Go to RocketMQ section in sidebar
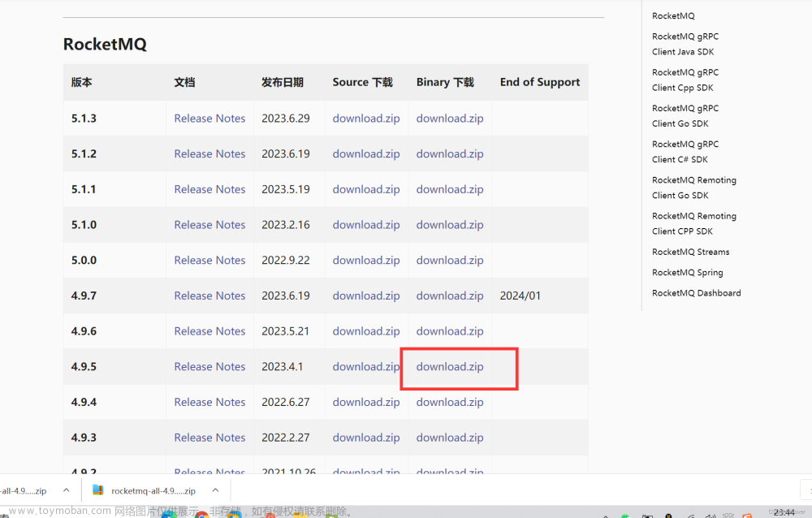812x518 pixels. pyautogui.click(x=673, y=16)
